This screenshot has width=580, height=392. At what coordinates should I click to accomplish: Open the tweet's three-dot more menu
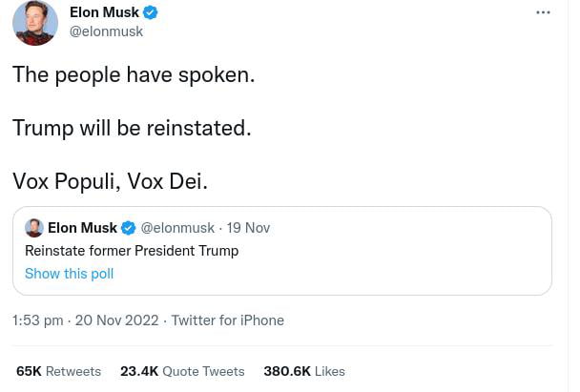pos(543,12)
